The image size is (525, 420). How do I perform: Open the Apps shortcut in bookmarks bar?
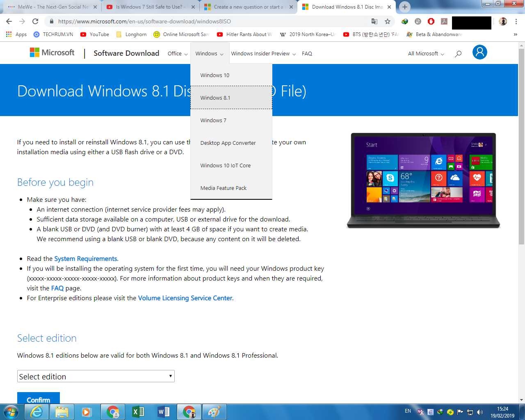point(16,34)
